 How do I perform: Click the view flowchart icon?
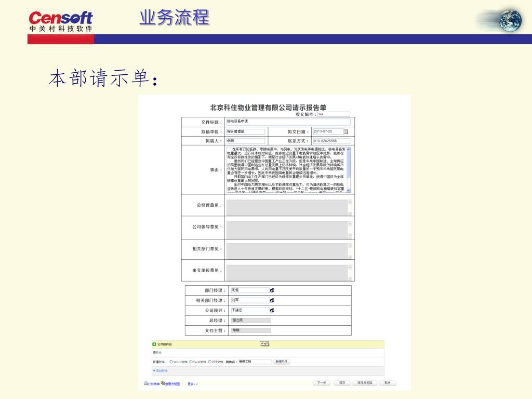point(163,383)
